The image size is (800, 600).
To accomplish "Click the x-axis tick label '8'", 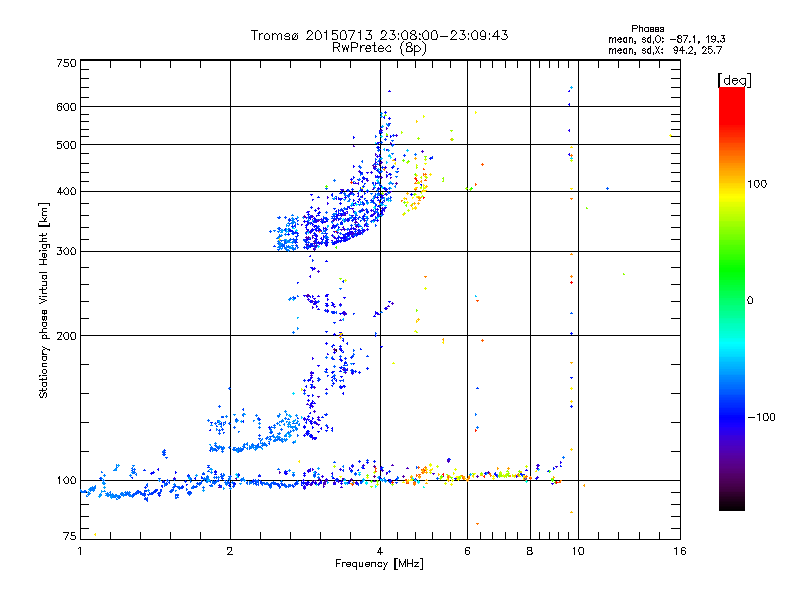I will 530,551.
